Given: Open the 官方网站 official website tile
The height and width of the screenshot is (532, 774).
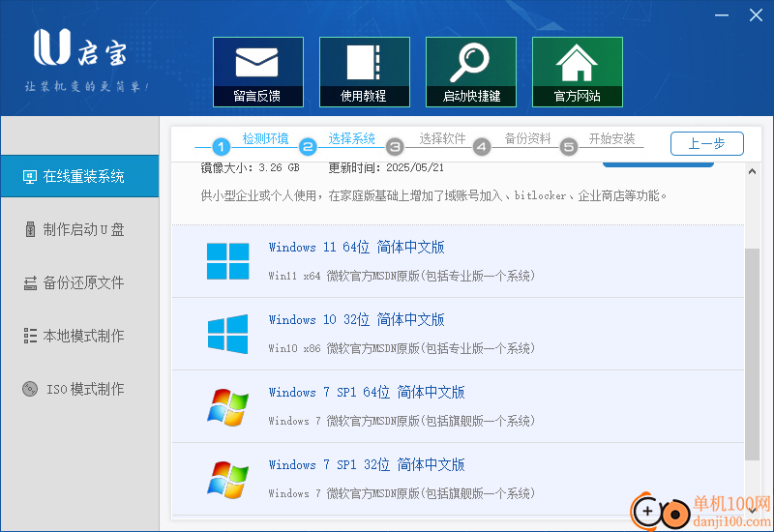Looking at the screenshot, I should tap(577, 72).
